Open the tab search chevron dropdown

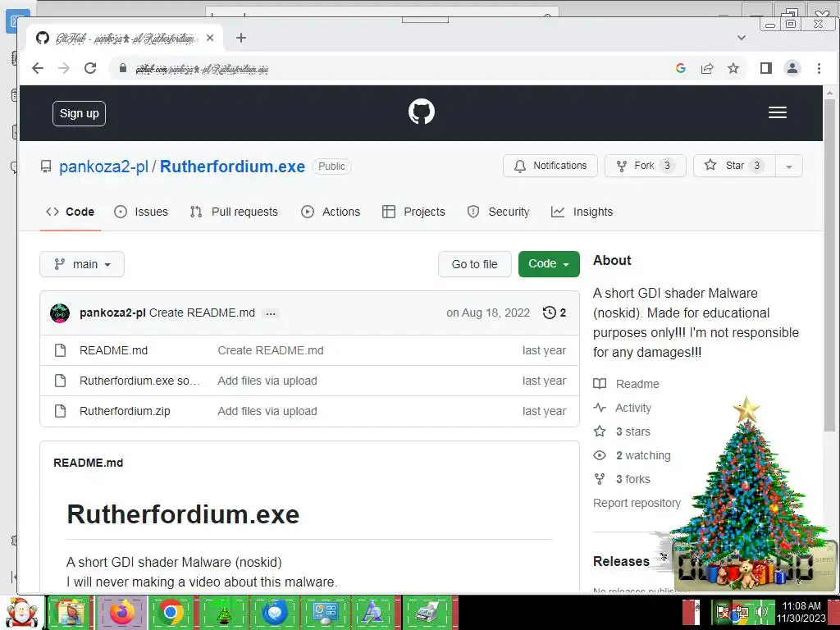(742, 38)
